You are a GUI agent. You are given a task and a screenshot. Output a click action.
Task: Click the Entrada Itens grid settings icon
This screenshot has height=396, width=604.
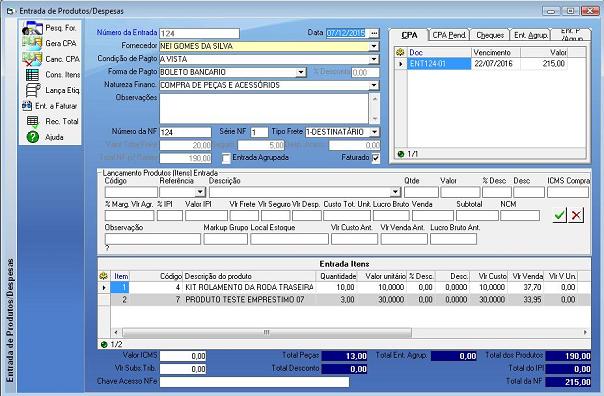(x=103, y=276)
